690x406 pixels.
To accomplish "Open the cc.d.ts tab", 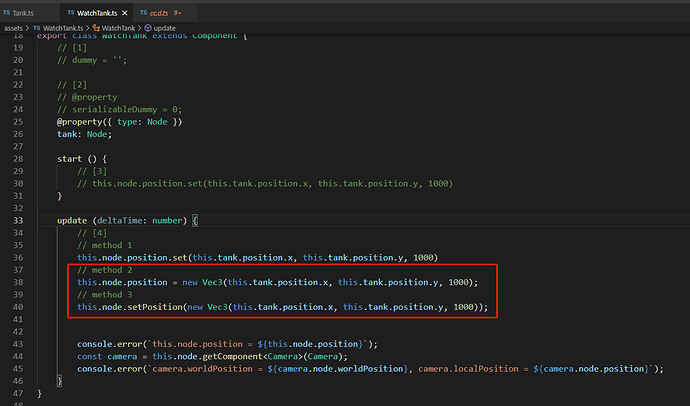I will tap(160, 11).
